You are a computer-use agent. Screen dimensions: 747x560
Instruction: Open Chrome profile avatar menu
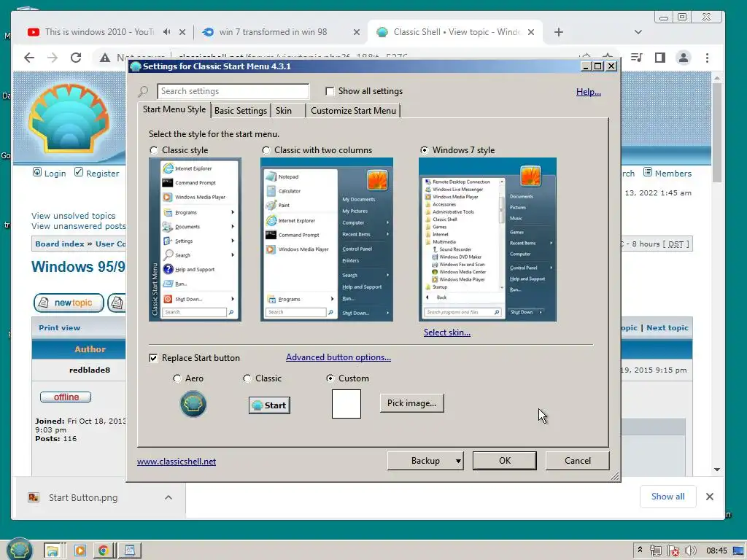683,58
